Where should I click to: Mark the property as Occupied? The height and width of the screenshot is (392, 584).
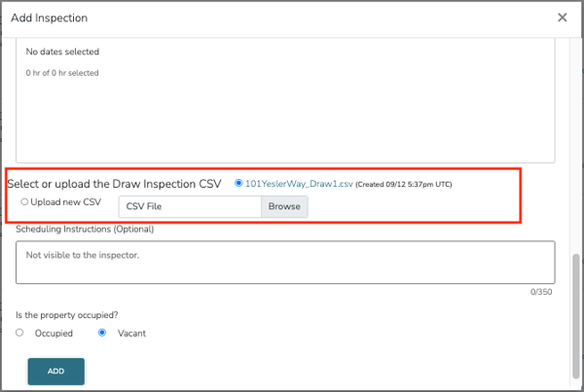[x=20, y=333]
